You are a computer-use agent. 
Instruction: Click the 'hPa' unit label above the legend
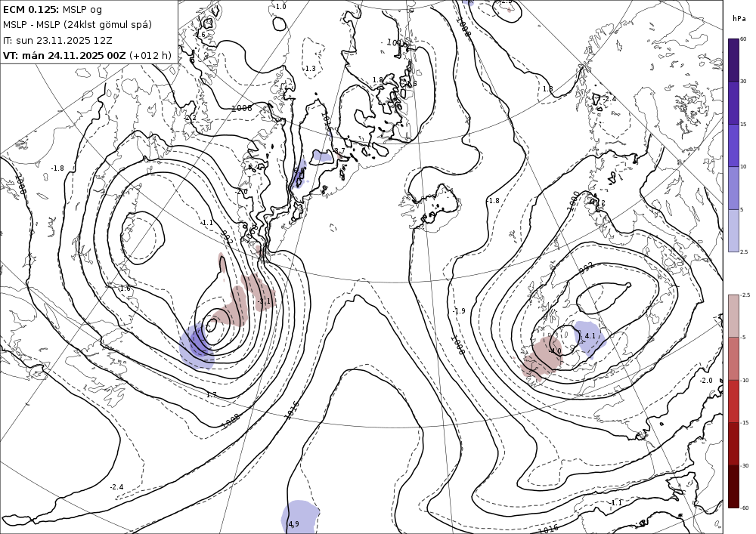pos(739,19)
